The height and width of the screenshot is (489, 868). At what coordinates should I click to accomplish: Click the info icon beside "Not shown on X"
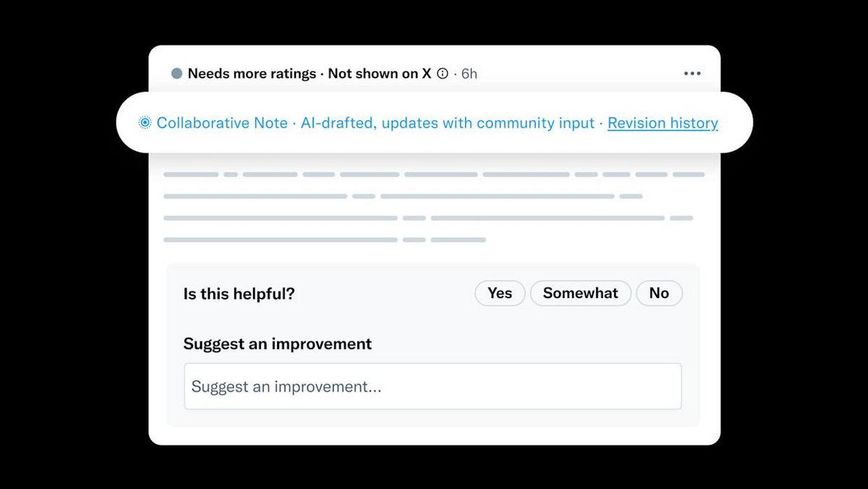443,74
